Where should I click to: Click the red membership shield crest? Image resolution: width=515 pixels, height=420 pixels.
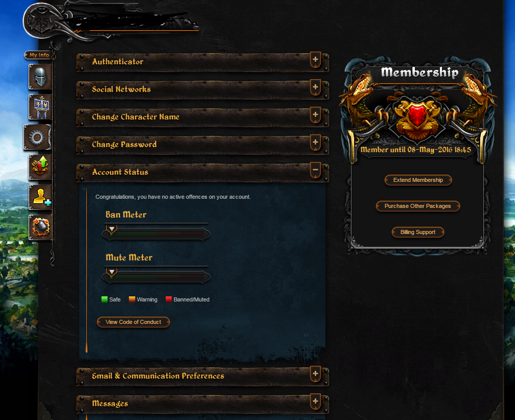417,115
